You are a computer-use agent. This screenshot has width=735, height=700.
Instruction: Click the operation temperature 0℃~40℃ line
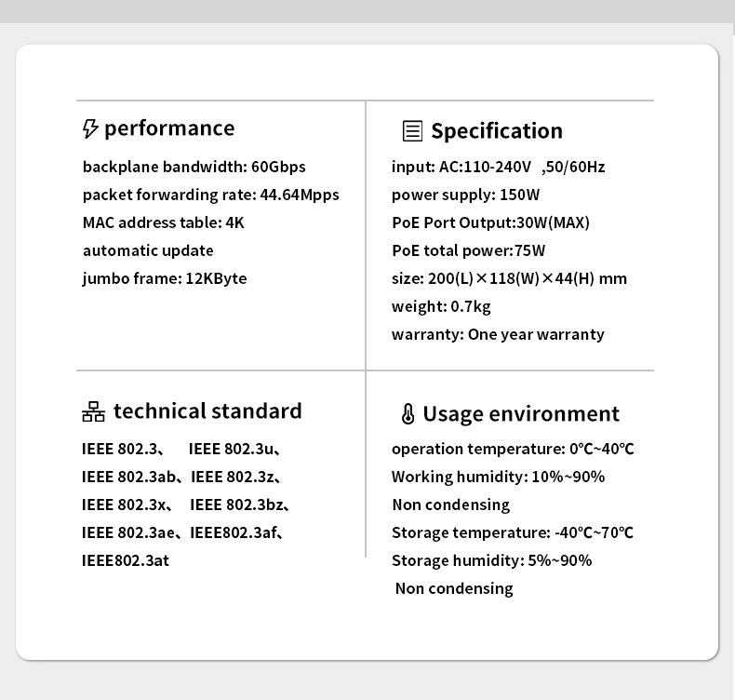pos(513,450)
